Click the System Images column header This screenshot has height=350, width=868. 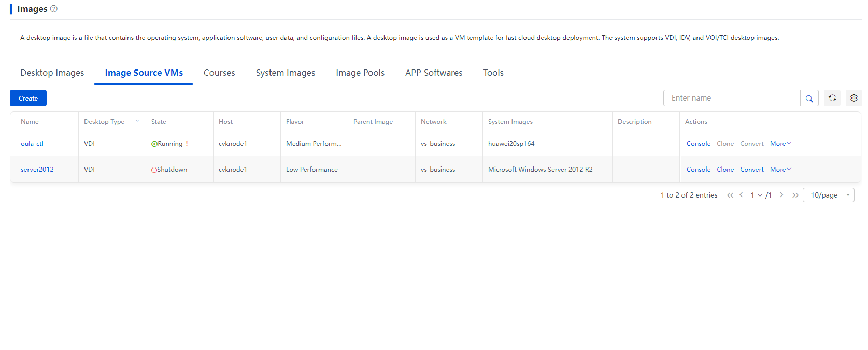(x=510, y=122)
